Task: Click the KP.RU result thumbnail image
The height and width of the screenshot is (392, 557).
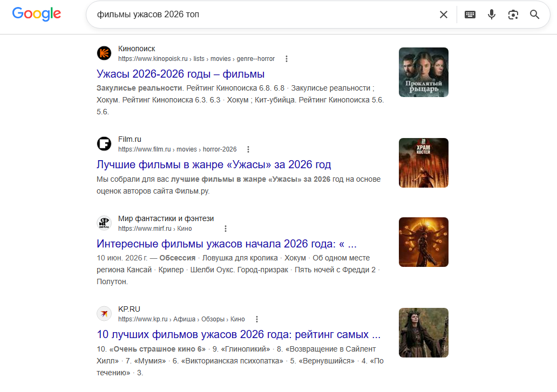Action: coord(424,332)
